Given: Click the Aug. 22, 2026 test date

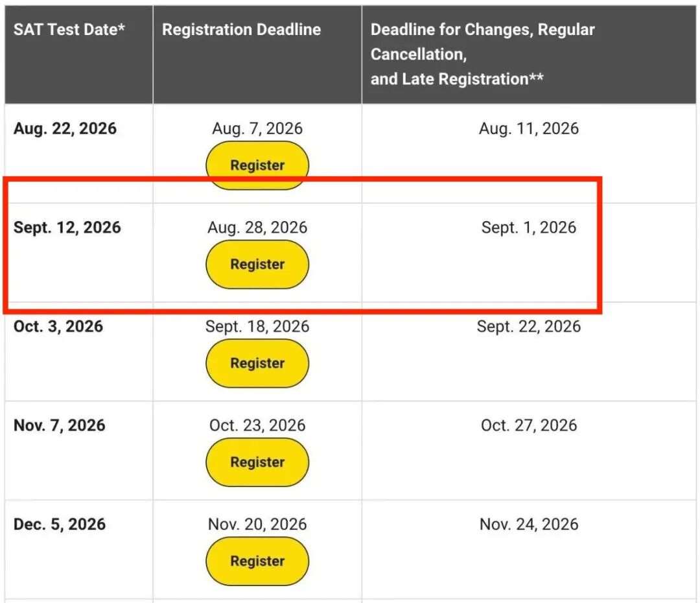Looking at the screenshot, I should (65, 128).
